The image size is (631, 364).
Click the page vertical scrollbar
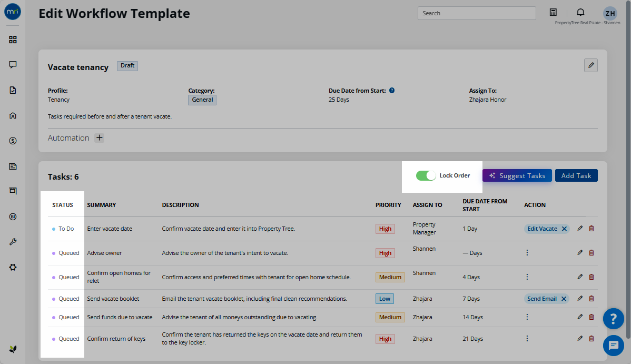pyautogui.click(x=628, y=169)
